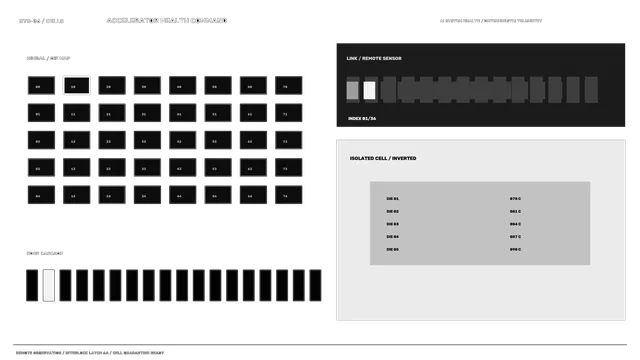Click the DIE 04 row label

[393, 237]
